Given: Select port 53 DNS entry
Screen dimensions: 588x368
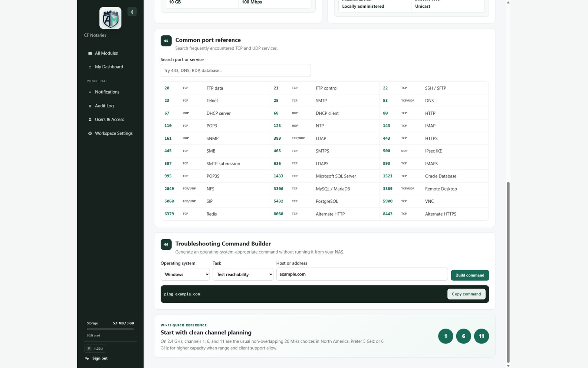Looking at the screenshot, I should (434, 101).
